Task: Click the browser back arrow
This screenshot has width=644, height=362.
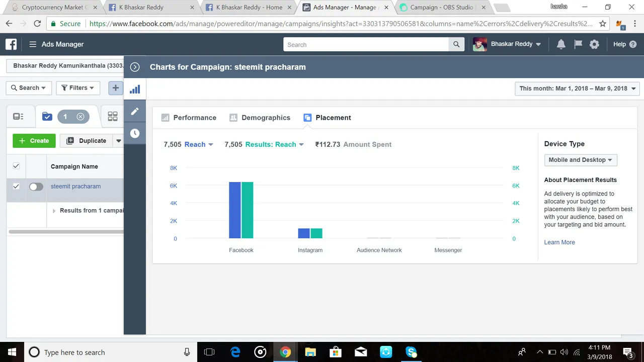Action: coord(9,24)
